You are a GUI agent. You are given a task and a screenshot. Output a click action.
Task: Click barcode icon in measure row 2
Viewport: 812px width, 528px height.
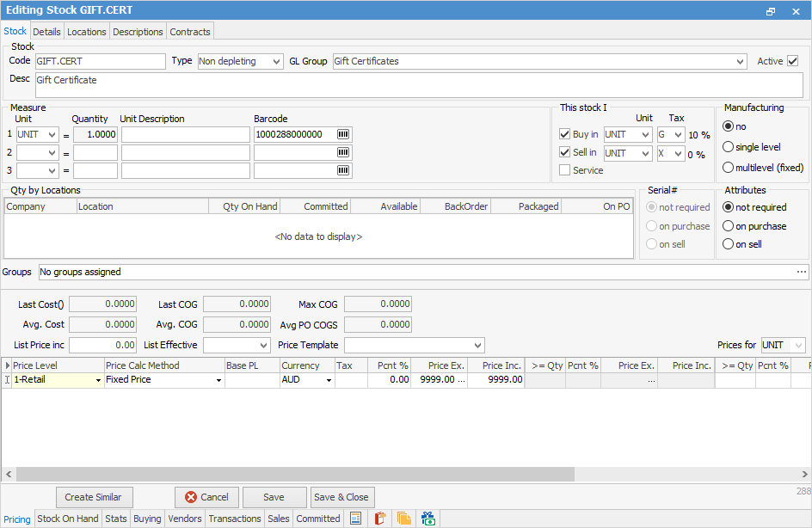pos(343,153)
